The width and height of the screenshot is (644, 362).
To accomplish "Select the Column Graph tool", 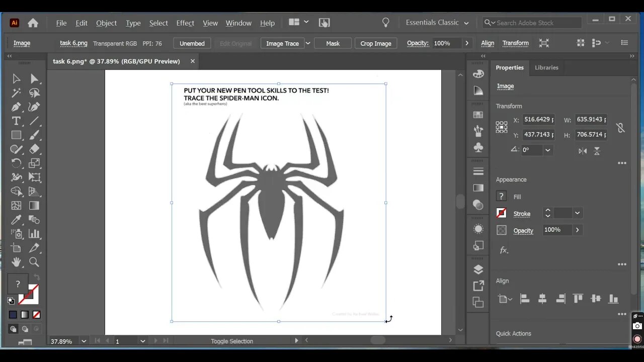I will point(34,233).
